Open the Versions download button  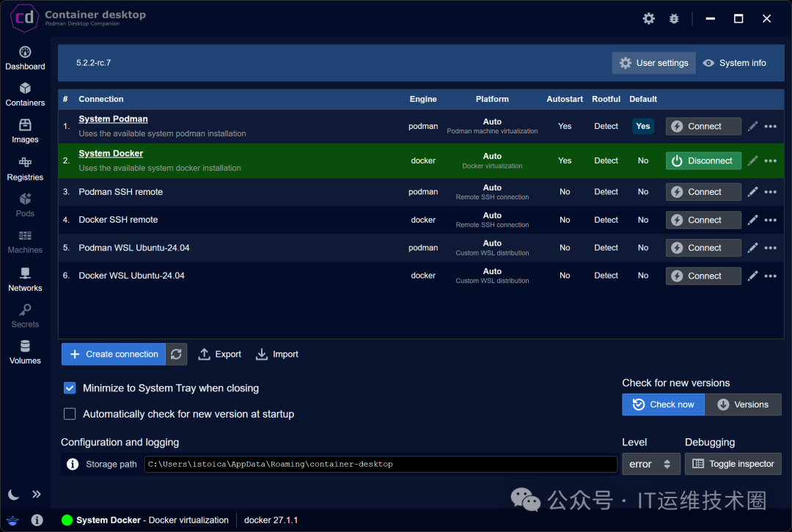(743, 404)
